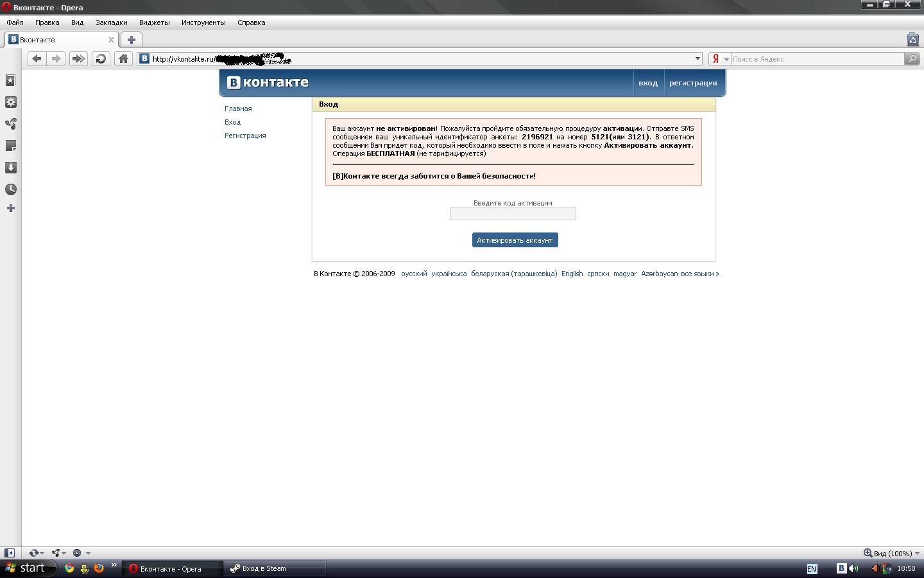Open the Справка menu
This screenshot has width=924, height=578.
251,22
